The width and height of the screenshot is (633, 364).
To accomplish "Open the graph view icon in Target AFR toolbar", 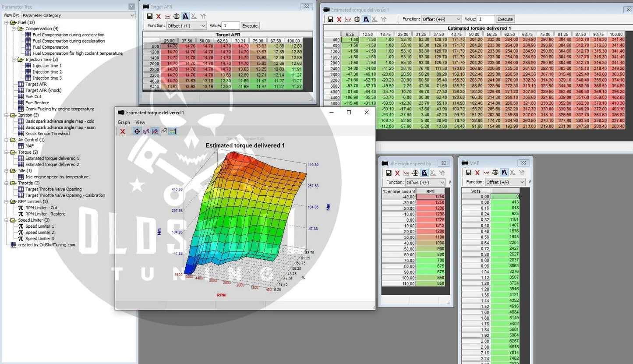I will coord(167,16).
